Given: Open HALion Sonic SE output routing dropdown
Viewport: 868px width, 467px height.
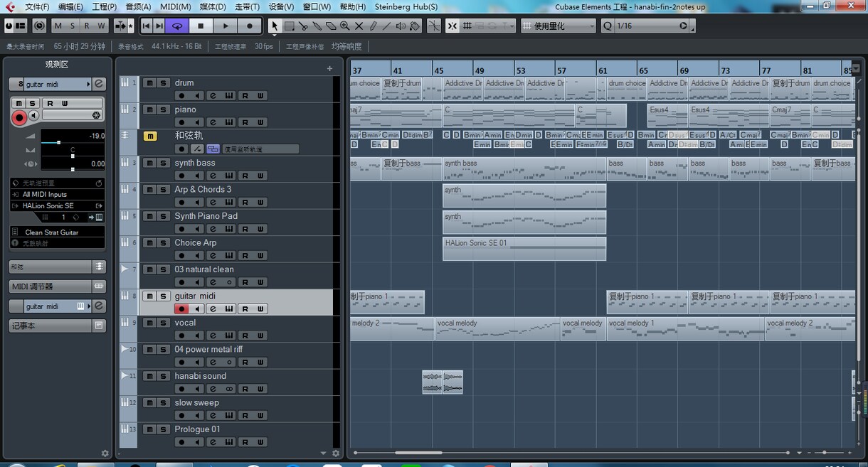Looking at the screenshot, I should point(58,205).
